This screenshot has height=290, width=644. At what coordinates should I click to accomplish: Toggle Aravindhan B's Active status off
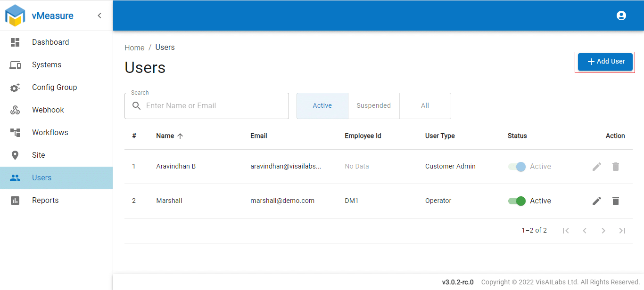coord(516,166)
